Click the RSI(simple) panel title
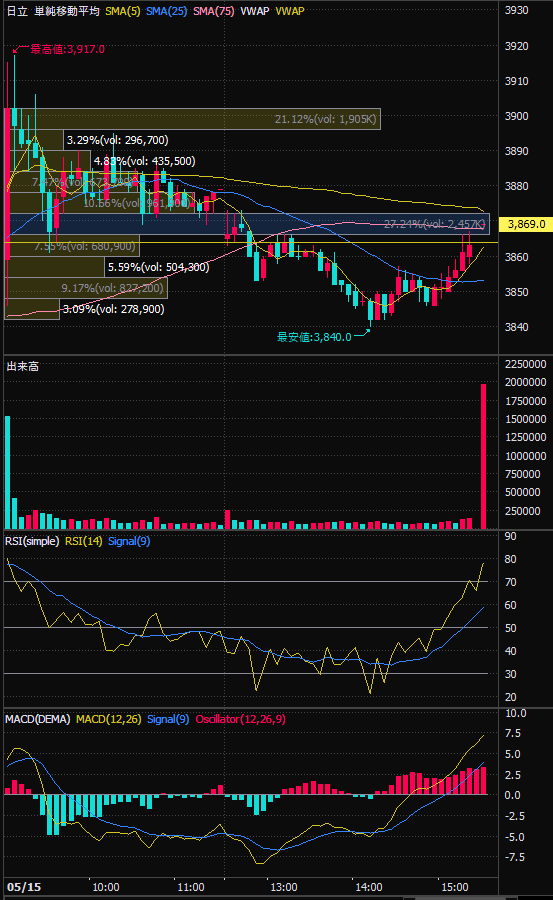553x900 pixels. pyautogui.click(x=32, y=541)
